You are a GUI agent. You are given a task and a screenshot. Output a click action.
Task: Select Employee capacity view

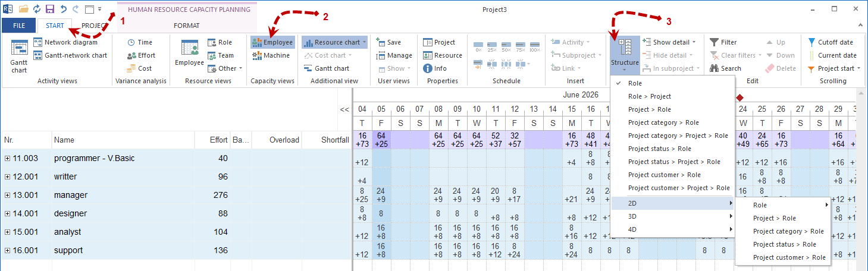(x=272, y=42)
